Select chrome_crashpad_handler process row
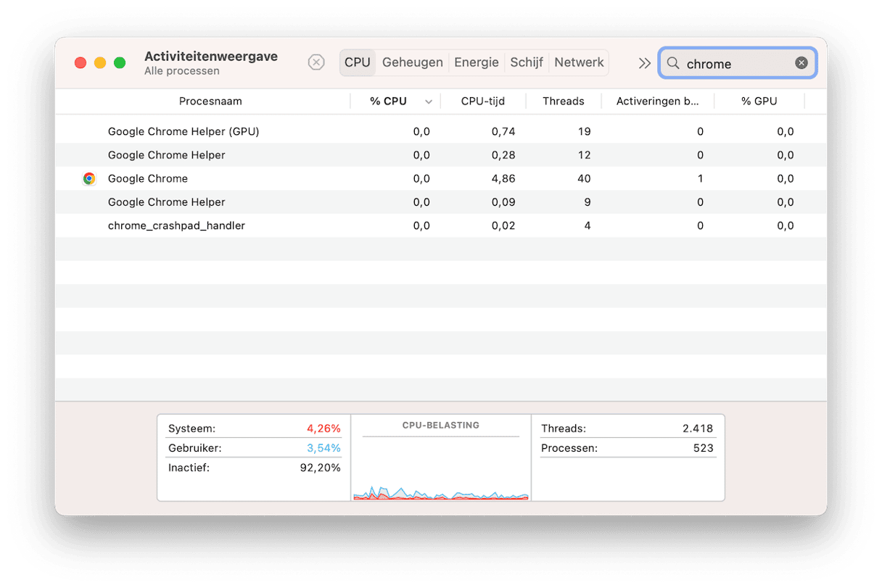This screenshot has width=882, height=588. pos(441,225)
